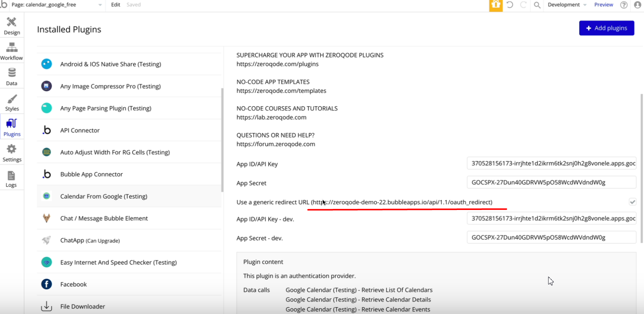Expand the page selector dropdown
The width and height of the screenshot is (644, 314).
point(100,5)
